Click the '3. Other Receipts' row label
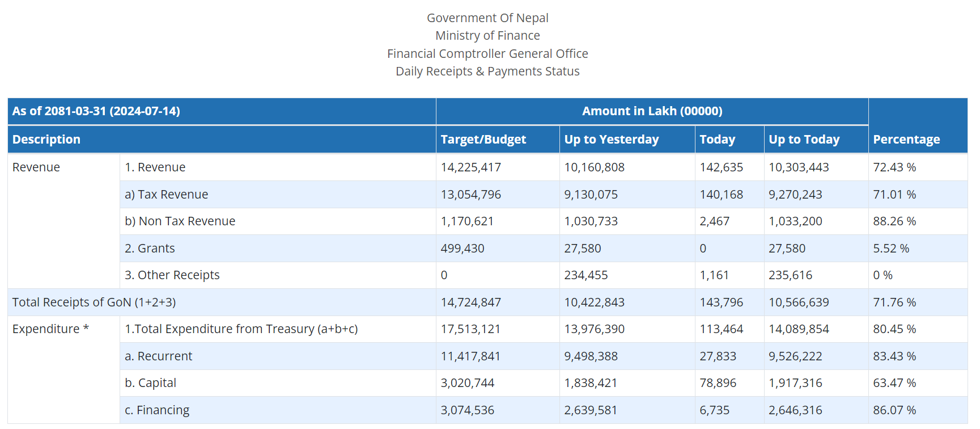Viewport: 980px width, 429px height. click(172, 275)
